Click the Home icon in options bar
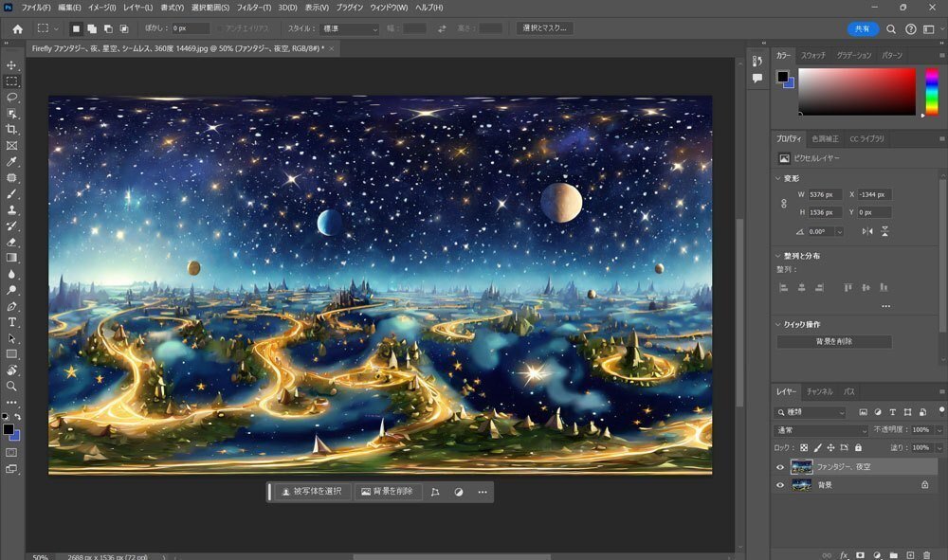Image resolution: width=948 pixels, height=560 pixels. pos(17,28)
